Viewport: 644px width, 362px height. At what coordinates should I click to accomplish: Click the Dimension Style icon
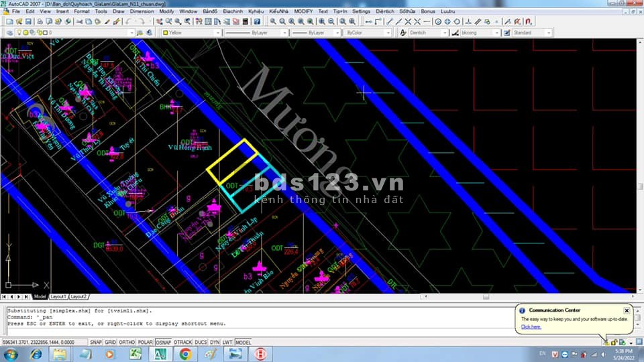click(x=455, y=32)
